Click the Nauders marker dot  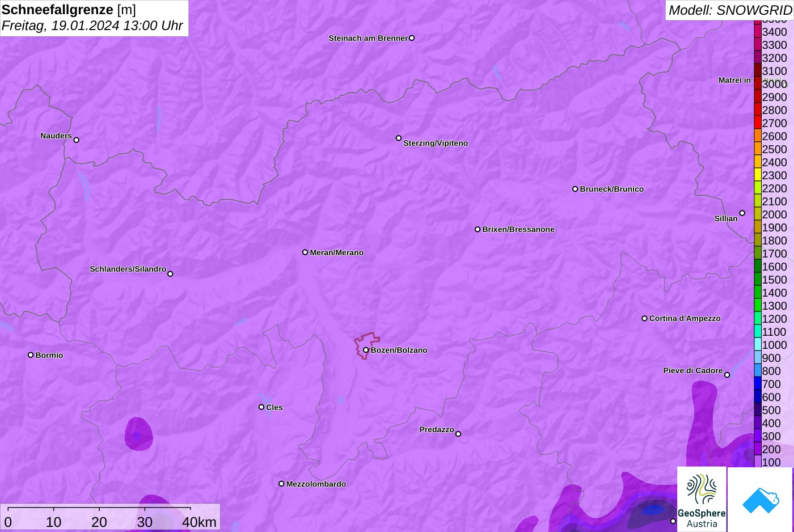77,140
